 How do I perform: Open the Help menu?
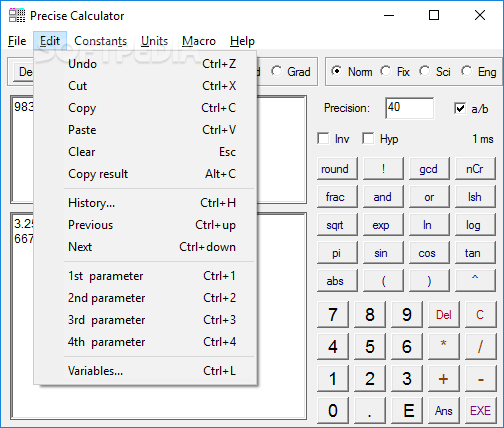(242, 41)
